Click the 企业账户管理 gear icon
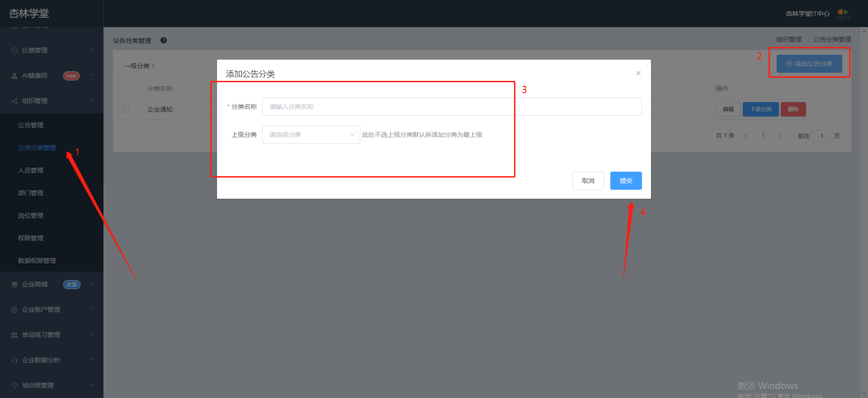The height and width of the screenshot is (398, 868). pyautogui.click(x=14, y=310)
